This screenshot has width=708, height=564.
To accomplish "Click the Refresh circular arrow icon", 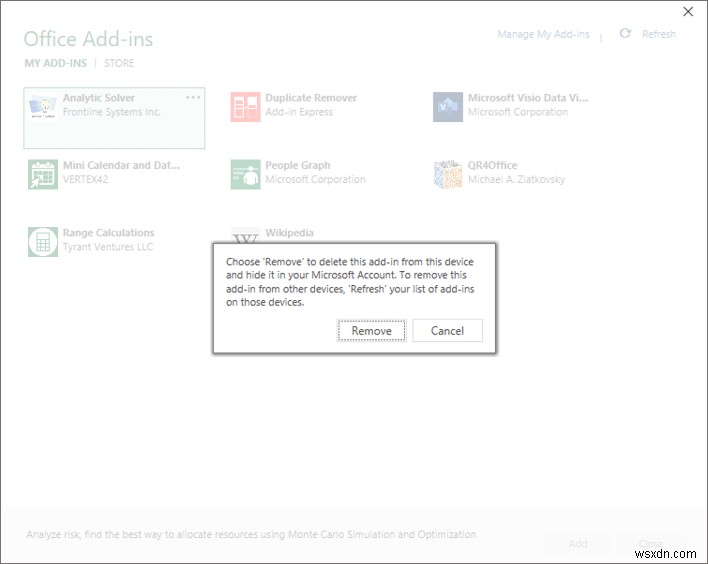I will click(625, 33).
